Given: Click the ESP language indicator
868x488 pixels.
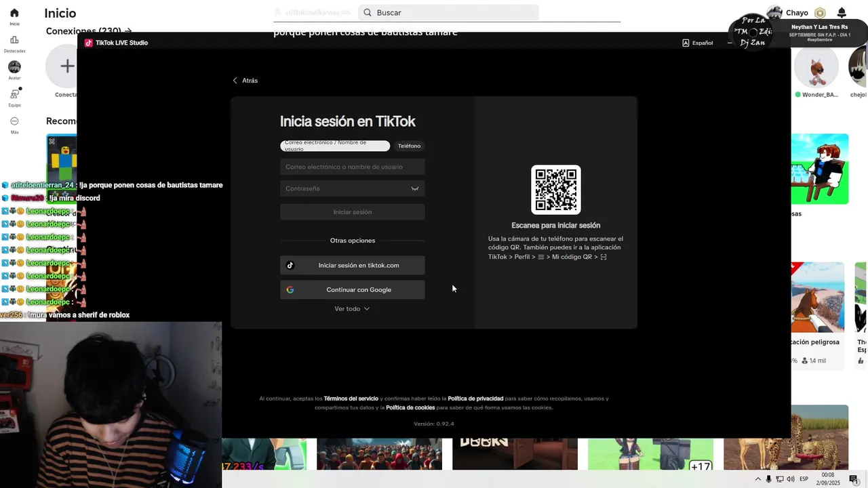Looking at the screenshot, I should (x=804, y=479).
